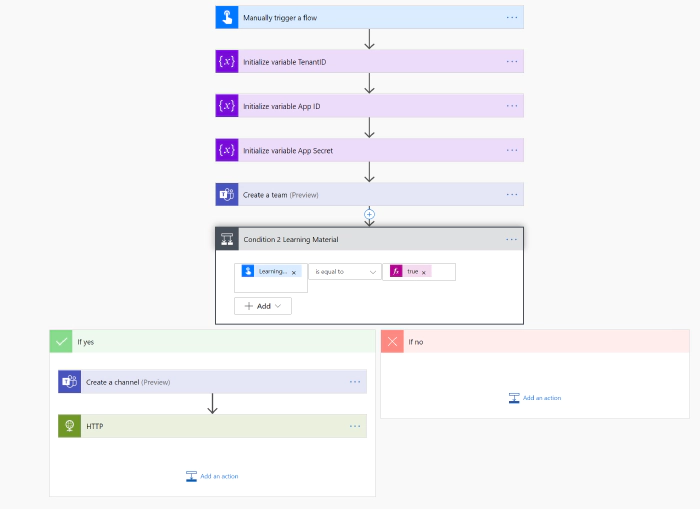Screen dimensions: 700x509
Task: Click Add an action in If yes branch
Action: [x=212, y=476]
